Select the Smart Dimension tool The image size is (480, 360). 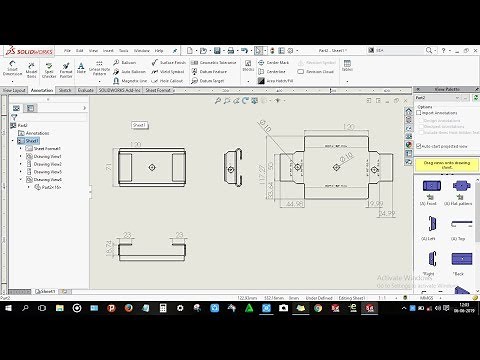pyautogui.click(x=12, y=68)
